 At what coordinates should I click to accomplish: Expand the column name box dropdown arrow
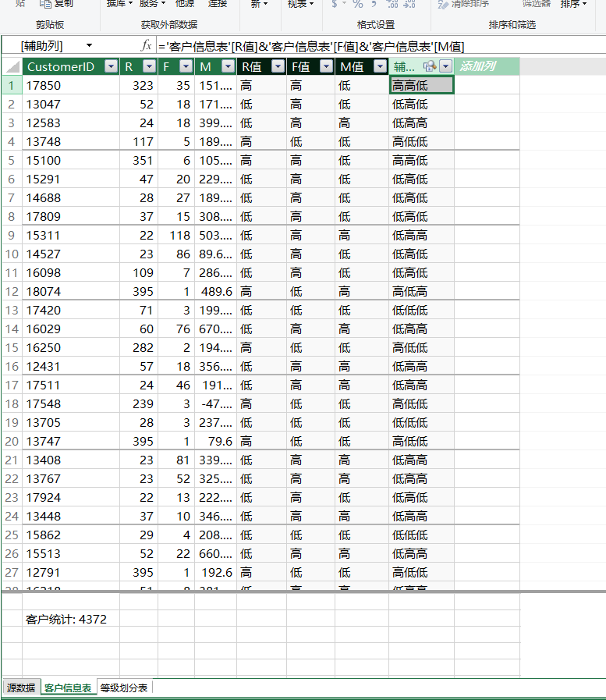(89, 45)
